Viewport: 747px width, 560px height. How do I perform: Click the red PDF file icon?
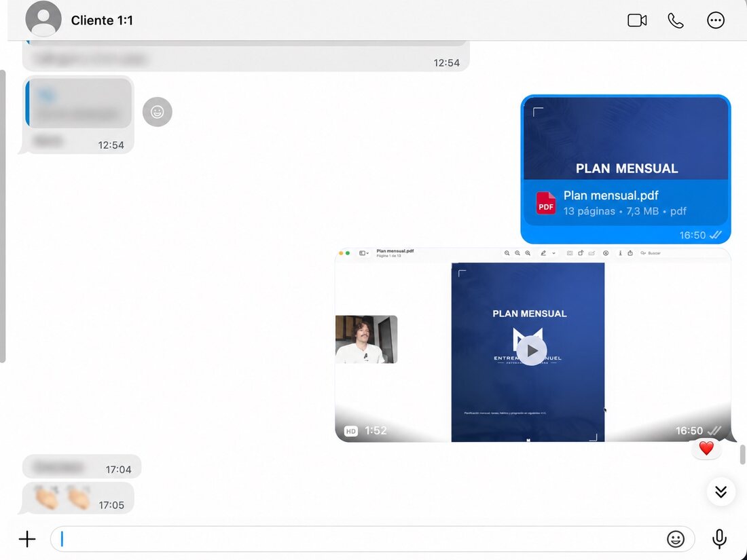point(546,204)
